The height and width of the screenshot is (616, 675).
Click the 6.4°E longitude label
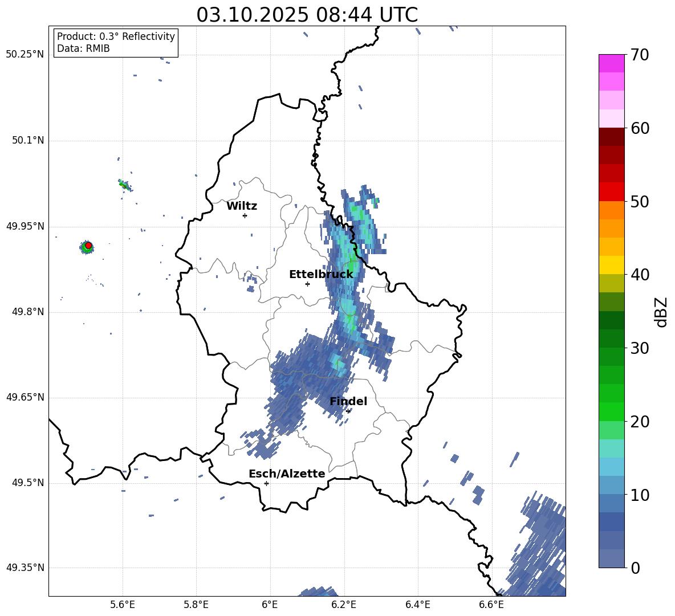[x=417, y=605]
